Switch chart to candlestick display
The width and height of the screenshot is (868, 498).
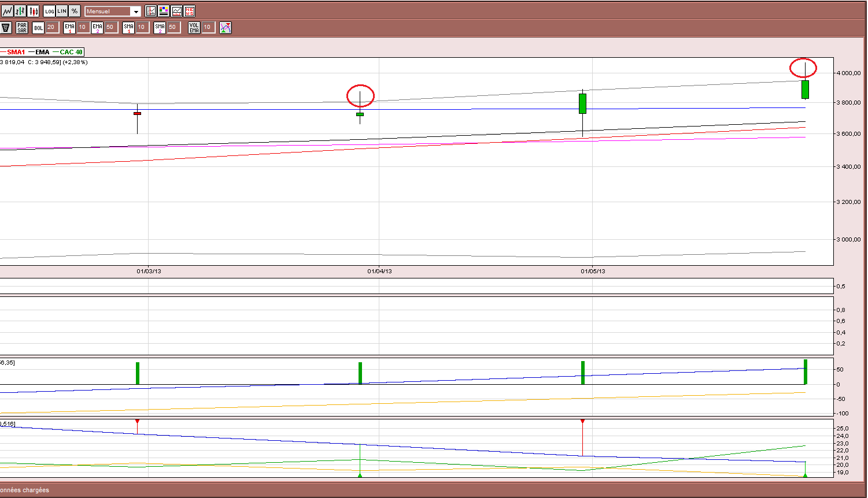pyautogui.click(x=34, y=11)
